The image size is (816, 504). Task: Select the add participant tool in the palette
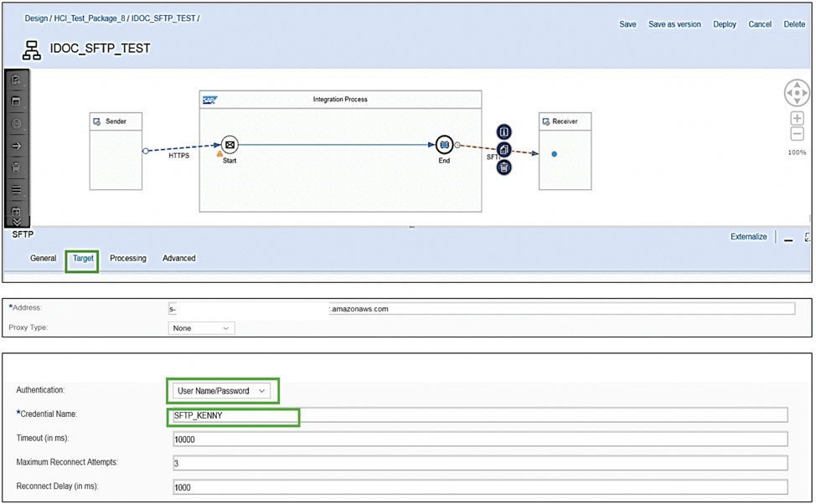[16, 80]
